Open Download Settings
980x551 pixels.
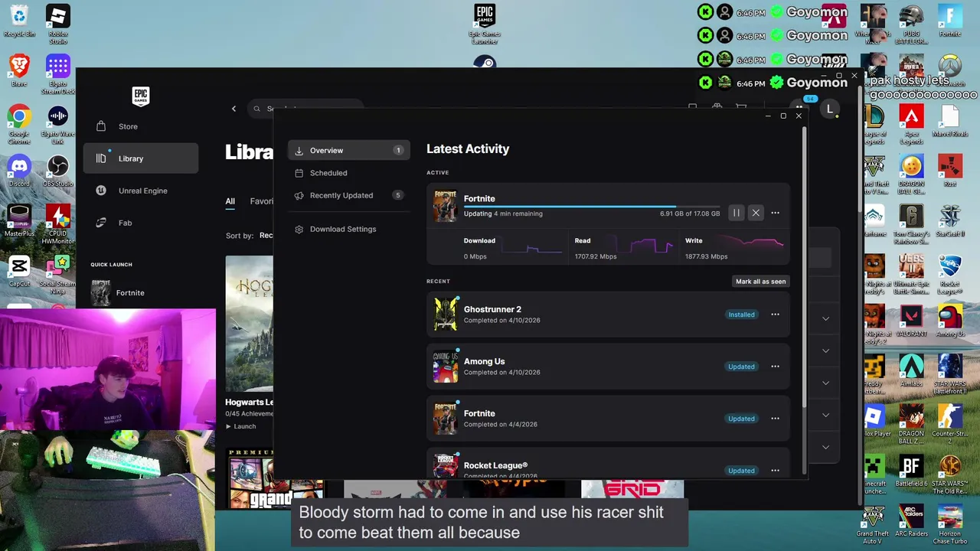pyautogui.click(x=349, y=229)
